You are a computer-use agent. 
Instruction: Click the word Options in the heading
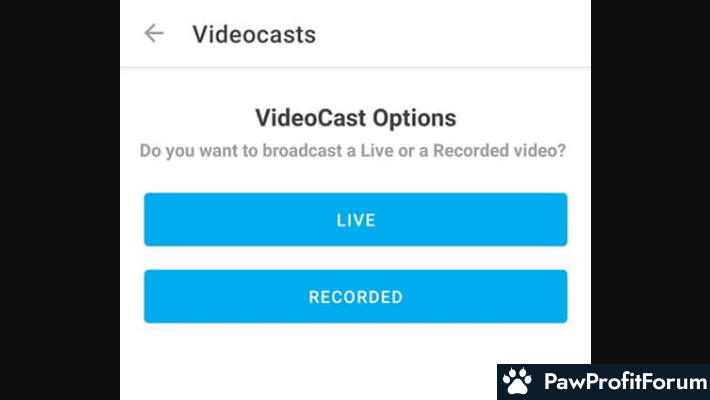pyautogui.click(x=414, y=118)
